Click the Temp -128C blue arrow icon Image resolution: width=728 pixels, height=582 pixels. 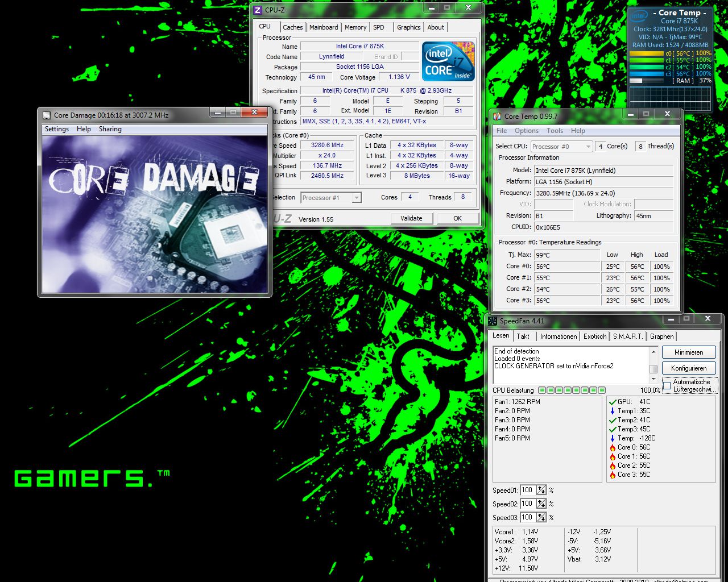(613, 438)
